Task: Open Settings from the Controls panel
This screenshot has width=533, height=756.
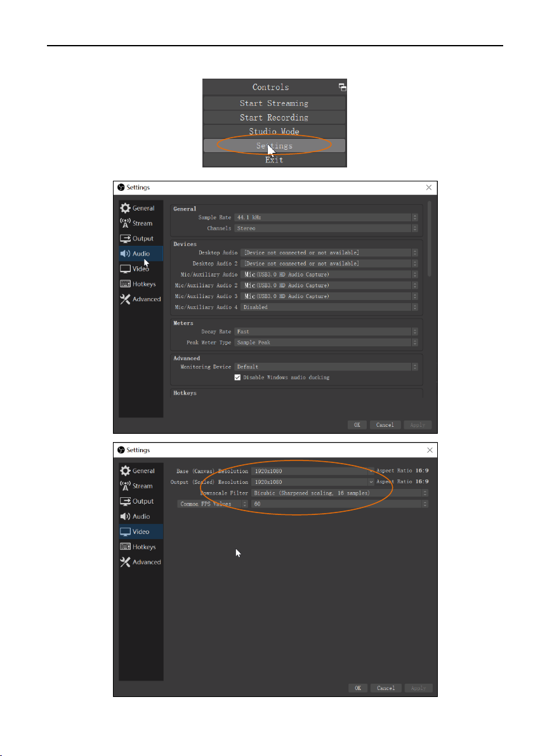Action: (x=274, y=146)
